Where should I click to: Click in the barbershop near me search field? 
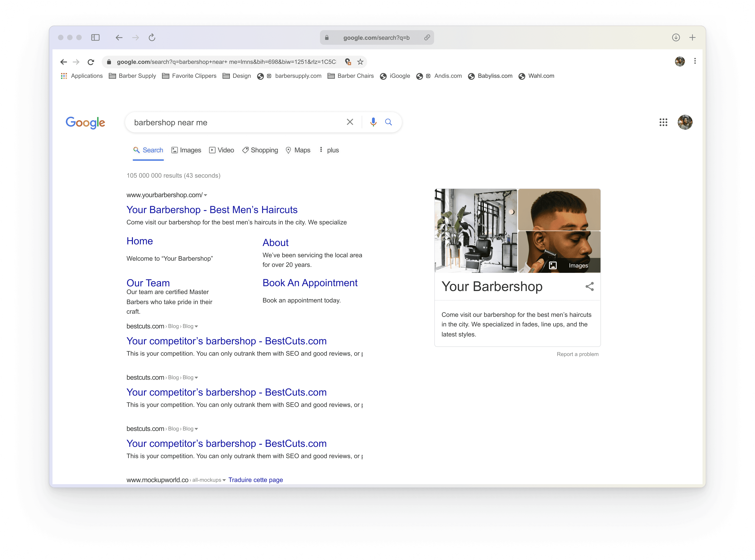click(x=234, y=122)
